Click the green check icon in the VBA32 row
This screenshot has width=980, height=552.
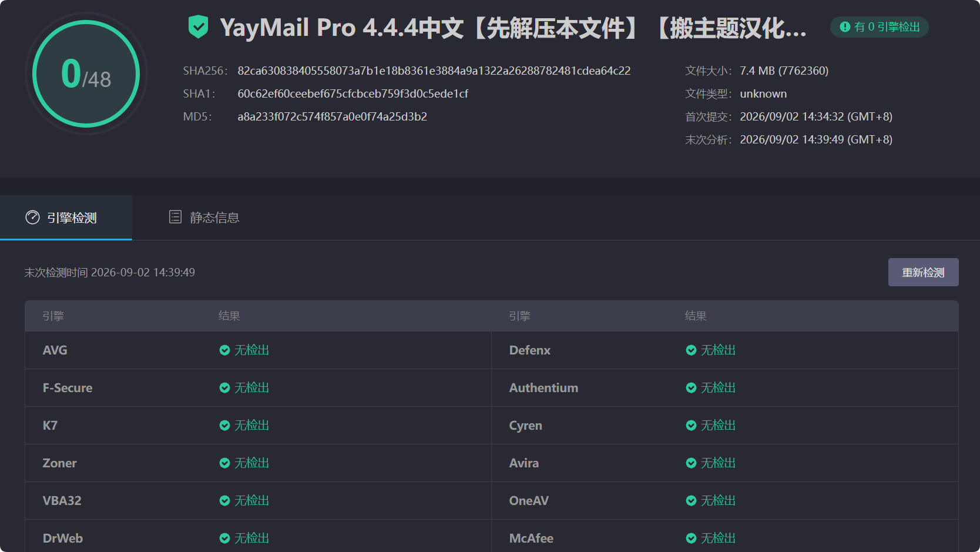click(224, 501)
